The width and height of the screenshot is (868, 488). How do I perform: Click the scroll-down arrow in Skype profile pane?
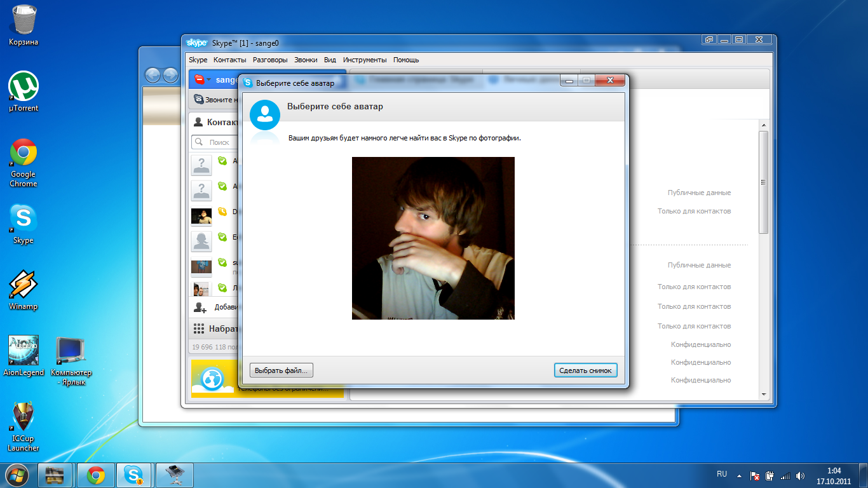click(x=764, y=395)
